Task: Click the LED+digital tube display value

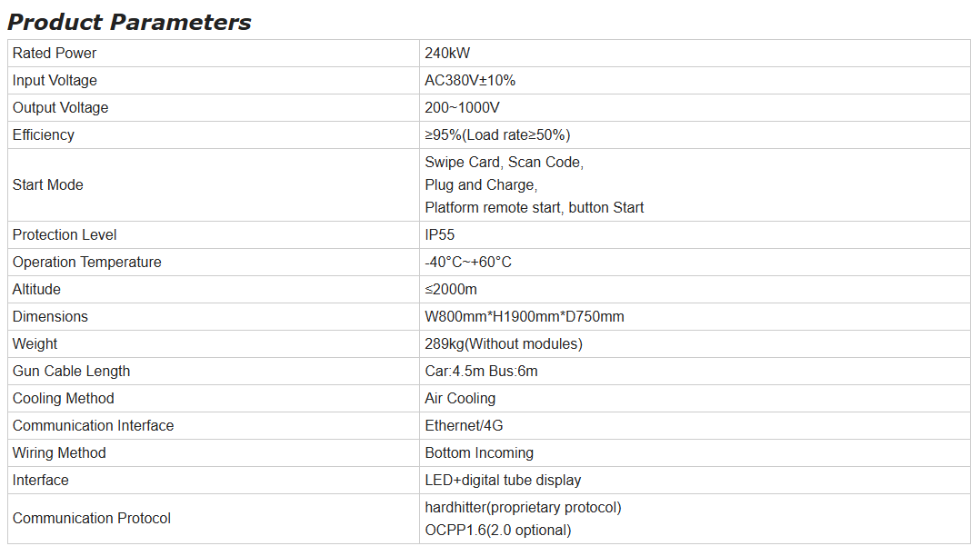Action: [x=503, y=481]
